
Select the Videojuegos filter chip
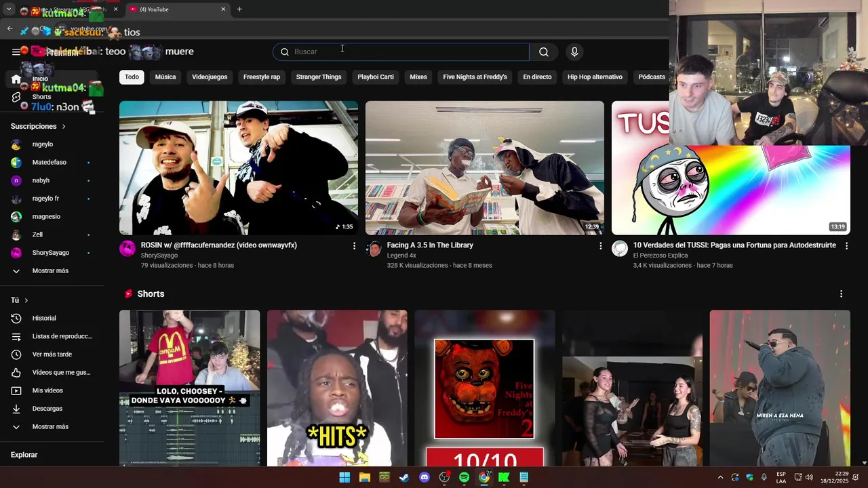210,77
